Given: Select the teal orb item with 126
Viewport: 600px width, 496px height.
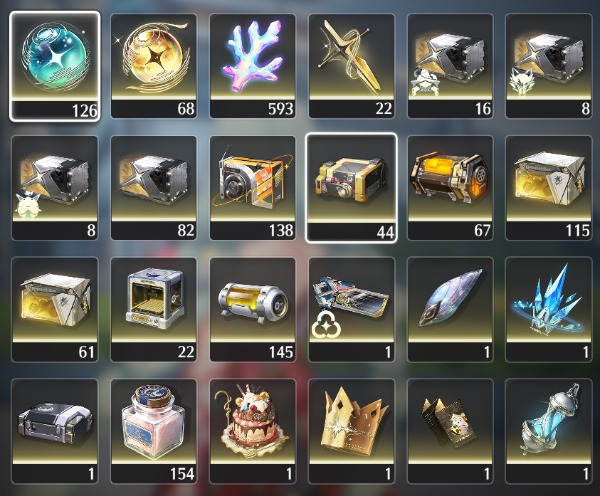Looking at the screenshot, I should tap(55, 66).
